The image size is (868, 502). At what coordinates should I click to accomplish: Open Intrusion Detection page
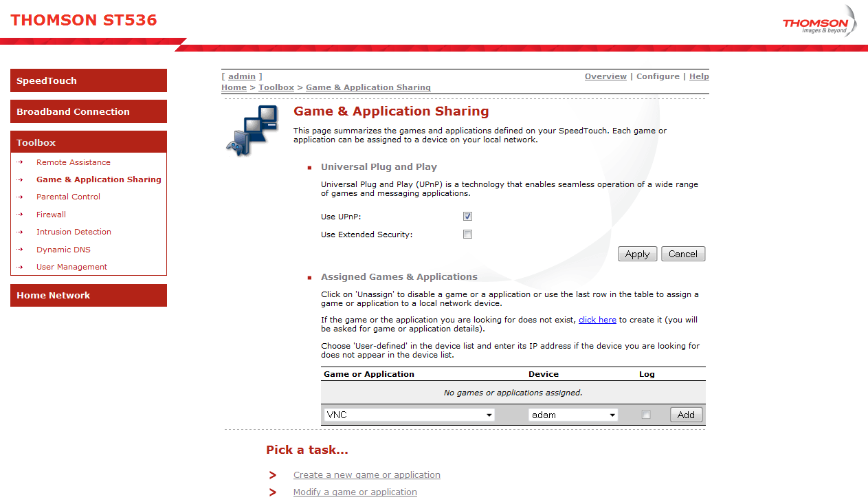(74, 232)
